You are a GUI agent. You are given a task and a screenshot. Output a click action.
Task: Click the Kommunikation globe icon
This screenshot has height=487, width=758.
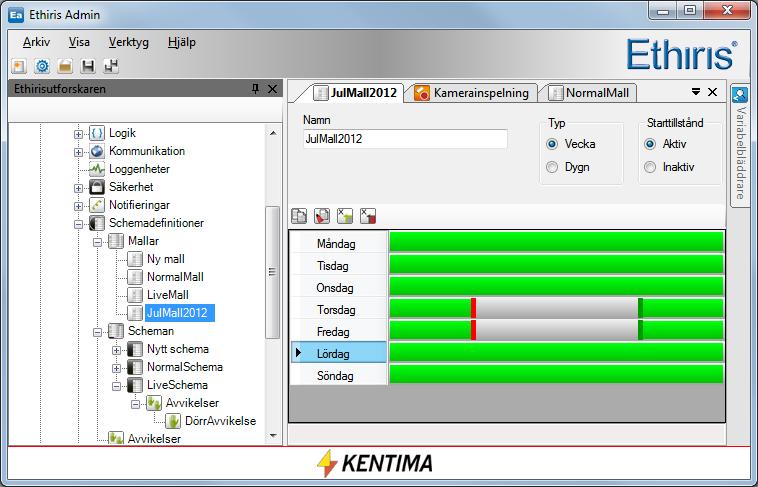click(97, 151)
